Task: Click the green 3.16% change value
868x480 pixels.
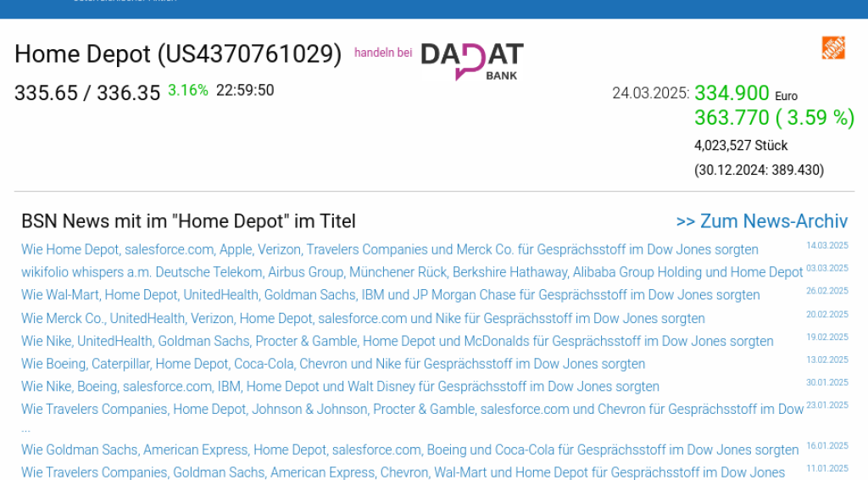Action: (x=187, y=90)
